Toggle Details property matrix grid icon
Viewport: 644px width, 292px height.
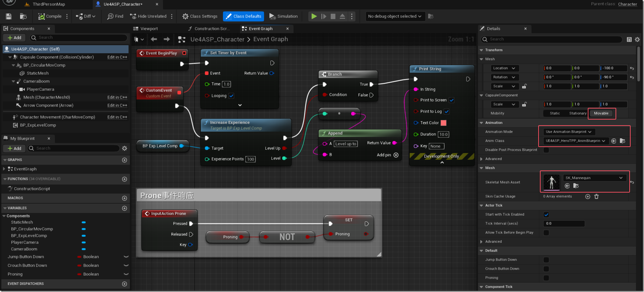point(629,40)
